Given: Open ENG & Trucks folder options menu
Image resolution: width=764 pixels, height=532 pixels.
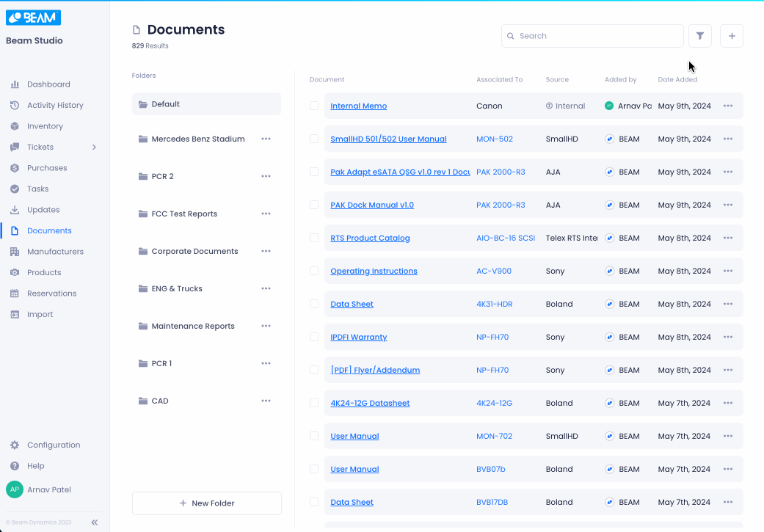Looking at the screenshot, I should point(266,288).
